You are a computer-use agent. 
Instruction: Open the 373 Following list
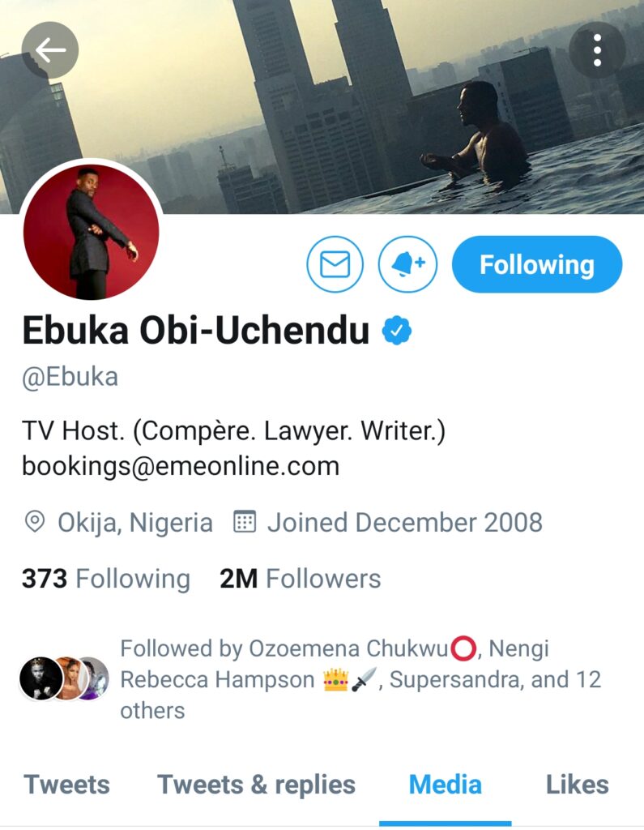[x=106, y=579]
